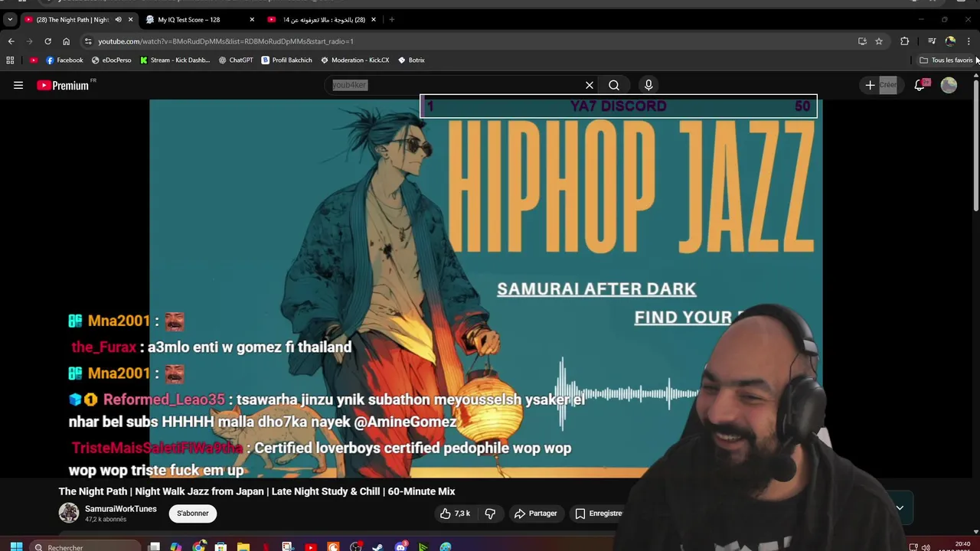Viewport: 980px width, 551px height.
Task: Like the video with thumbs up 7,3 k
Action: coord(455,514)
